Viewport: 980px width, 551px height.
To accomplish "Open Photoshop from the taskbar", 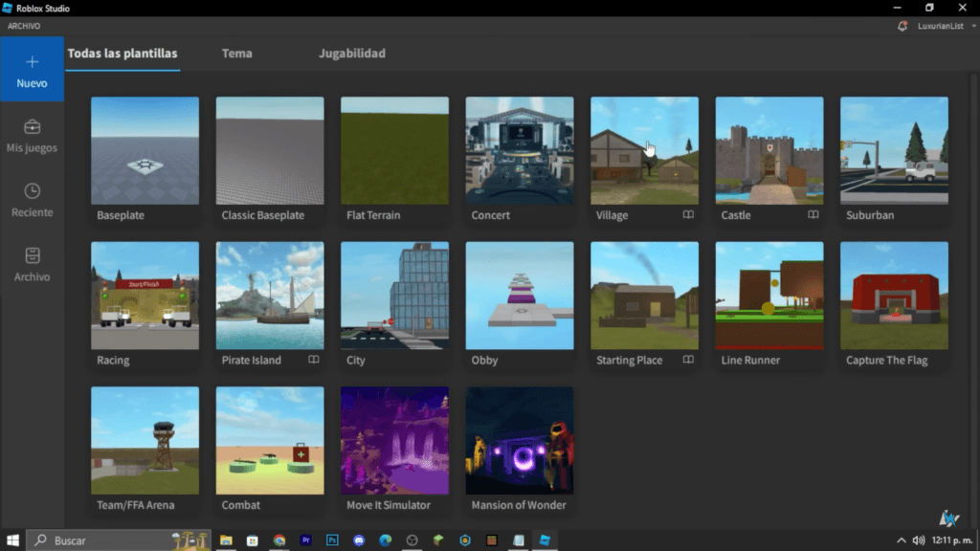I will point(332,540).
